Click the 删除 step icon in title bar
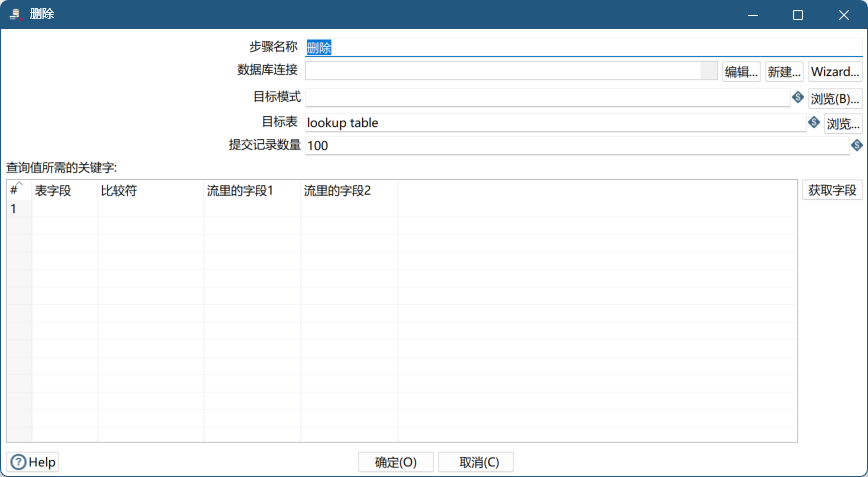 (x=14, y=15)
